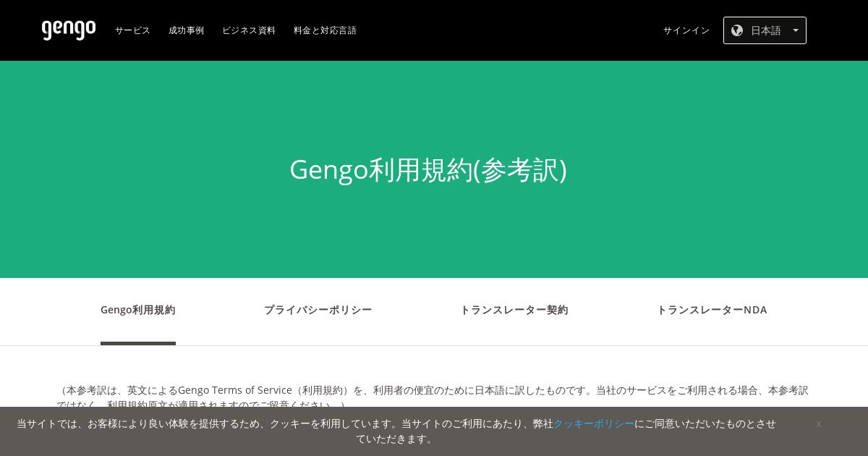Viewport: 868px width, 456px height.
Task: Open the クッキーポリシー link
Action: pos(594,423)
